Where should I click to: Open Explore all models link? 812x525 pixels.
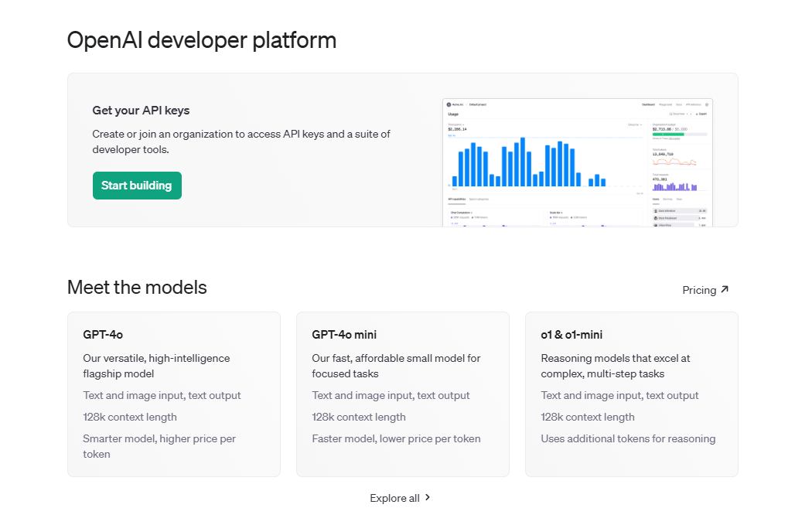point(400,498)
